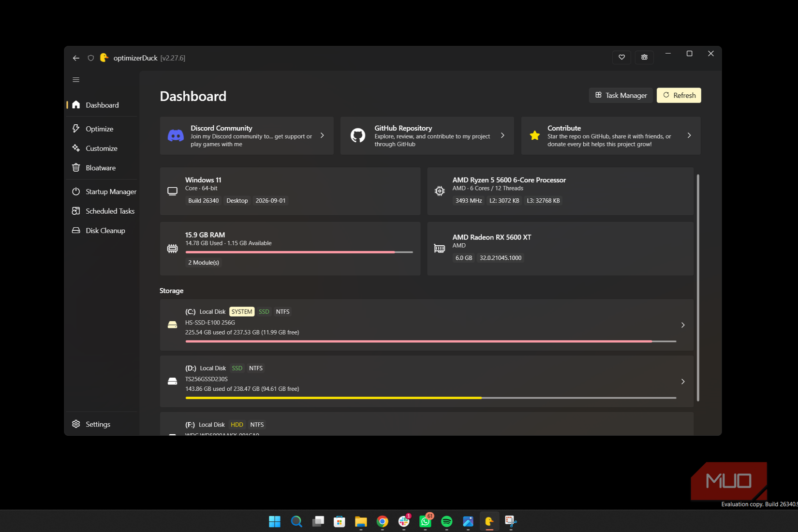Click the CPU chip icon beside Ryzen
The image size is (798, 532).
(440, 191)
